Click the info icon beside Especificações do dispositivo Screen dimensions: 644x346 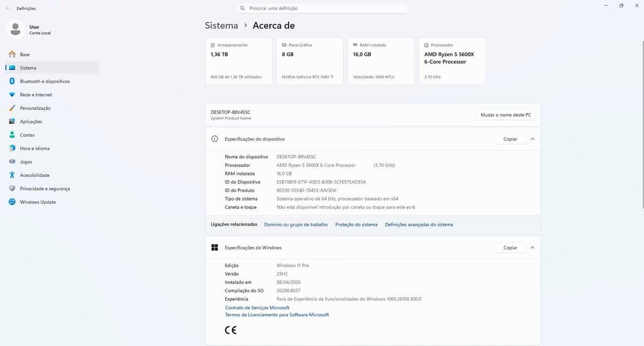[x=214, y=139]
